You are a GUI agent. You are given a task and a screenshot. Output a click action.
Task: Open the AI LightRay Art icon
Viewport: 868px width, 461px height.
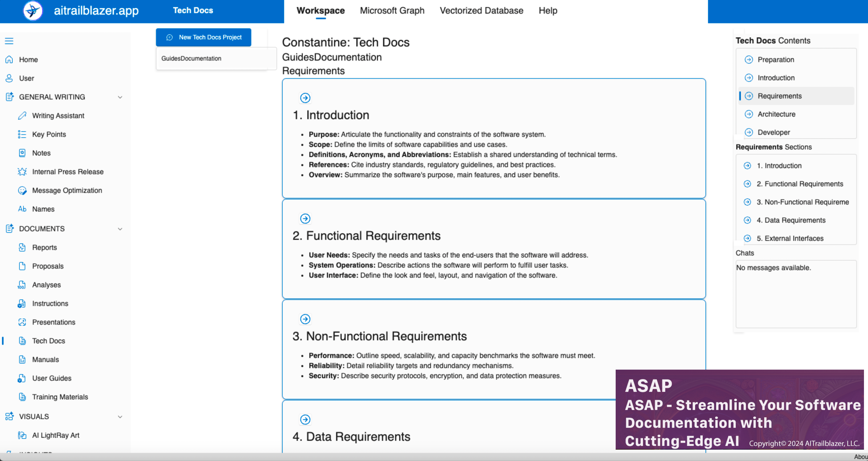tap(22, 435)
